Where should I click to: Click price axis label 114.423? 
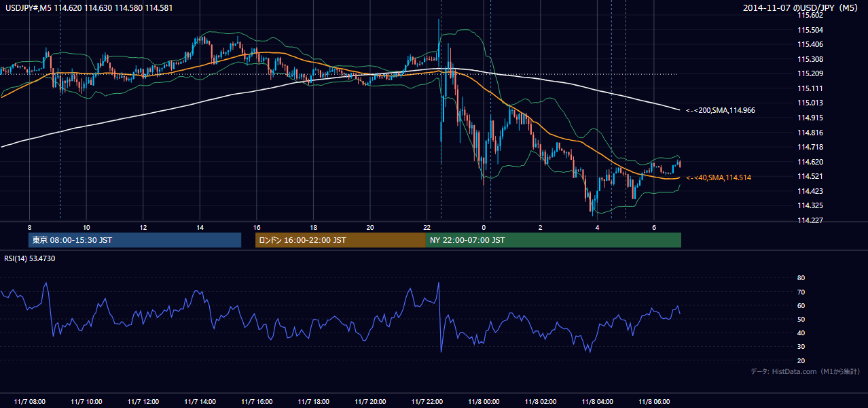pos(810,191)
